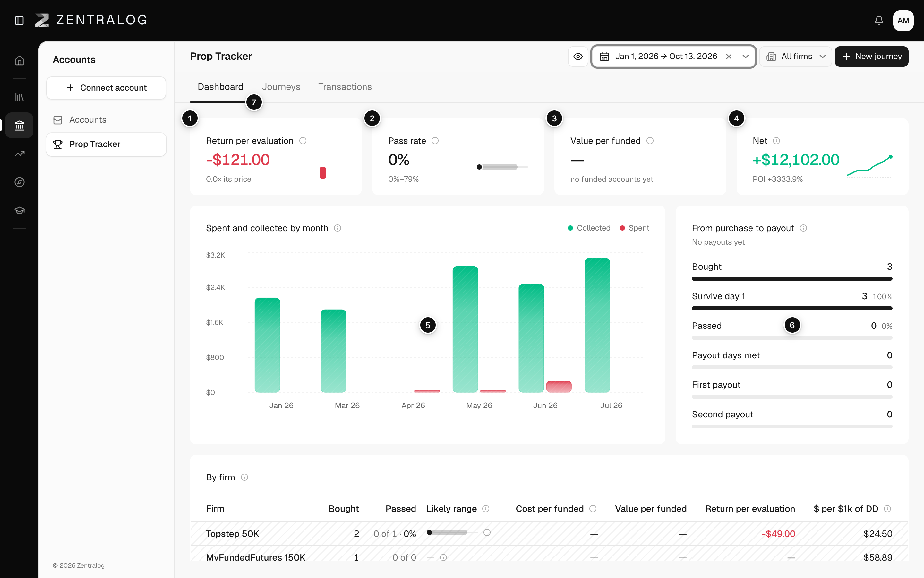924x578 pixels.
Task: Click the Survive day 1 progress bar
Action: tap(792, 308)
